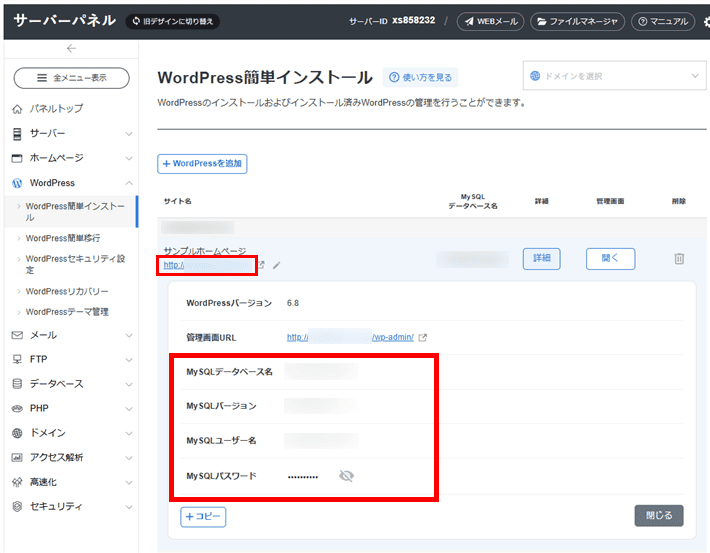Expand the データベース menu chevron
Viewport: 710px width, 553px height.
pos(129,384)
